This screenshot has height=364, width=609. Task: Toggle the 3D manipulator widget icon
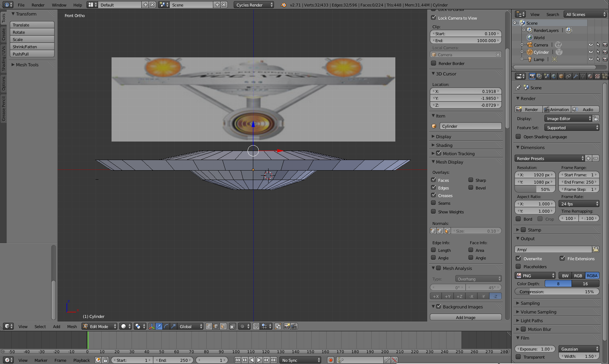pyautogui.click(x=152, y=326)
